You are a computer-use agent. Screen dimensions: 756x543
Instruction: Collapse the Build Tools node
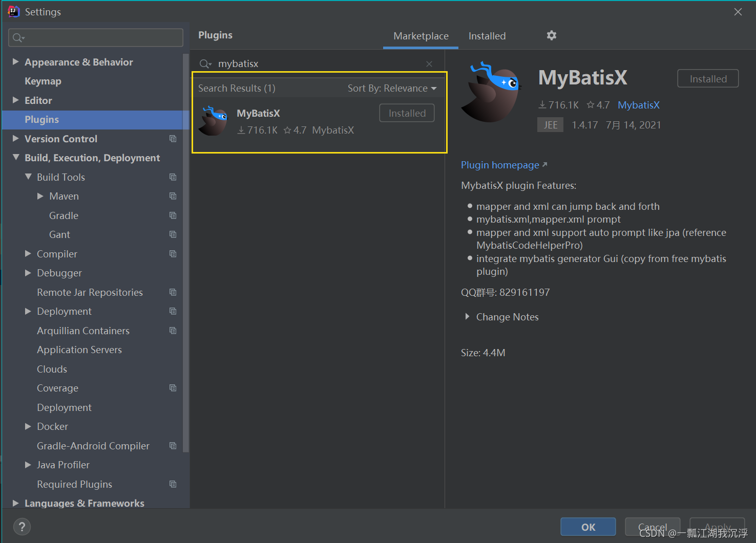28,177
